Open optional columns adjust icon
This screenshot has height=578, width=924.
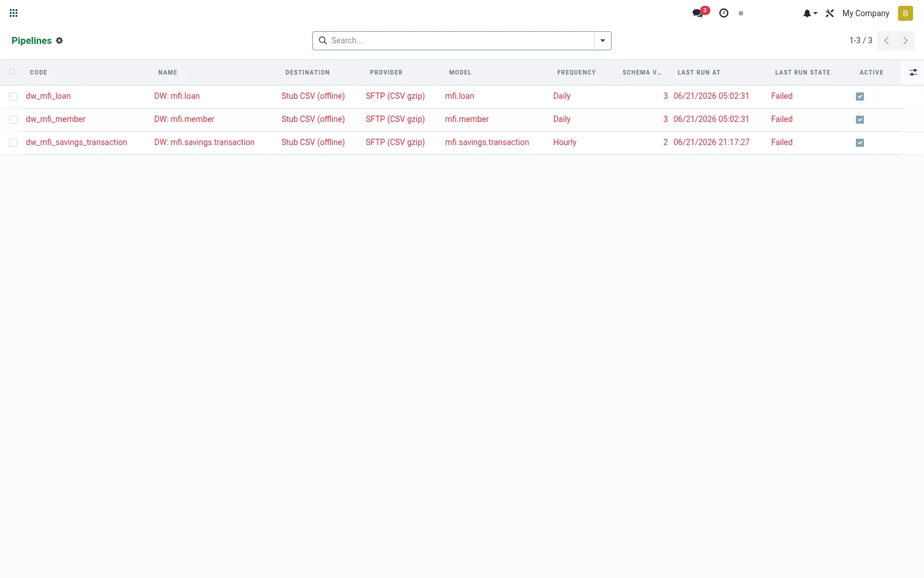pyautogui.click(x=913, y=72)
